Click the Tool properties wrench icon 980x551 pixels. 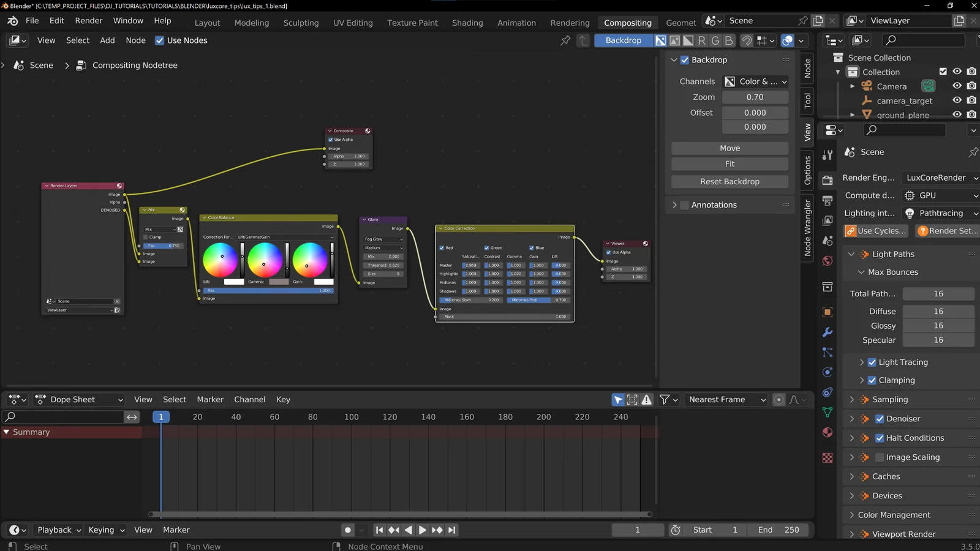tap(827, 154)
